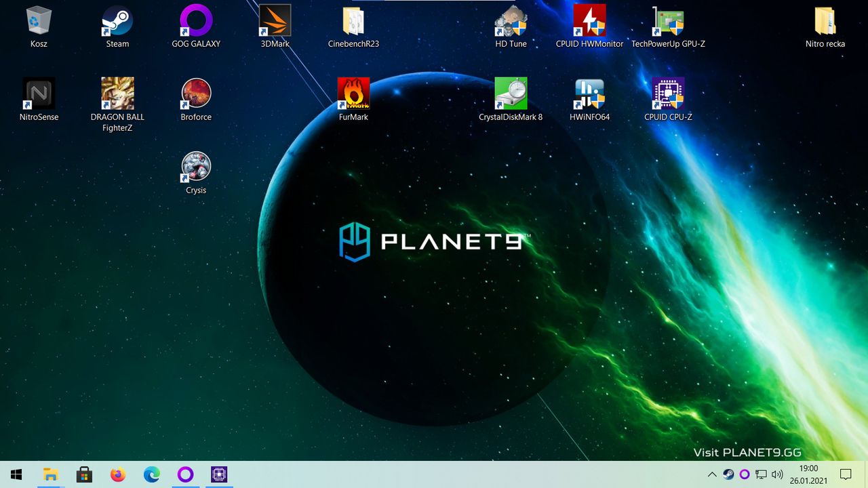Click the Crysis desktop shortcut

point(196,173)
